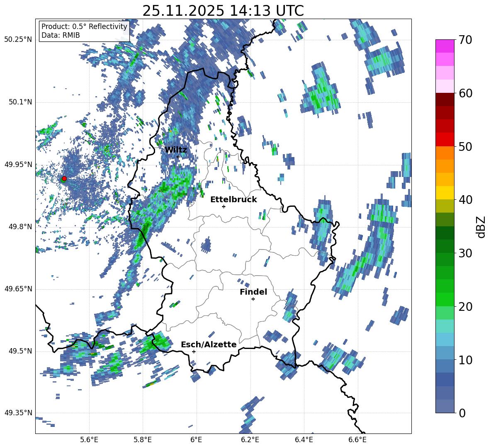491x448 pixels.
Task: Click the 40 colorbar tick label
Action: [465, 200]
